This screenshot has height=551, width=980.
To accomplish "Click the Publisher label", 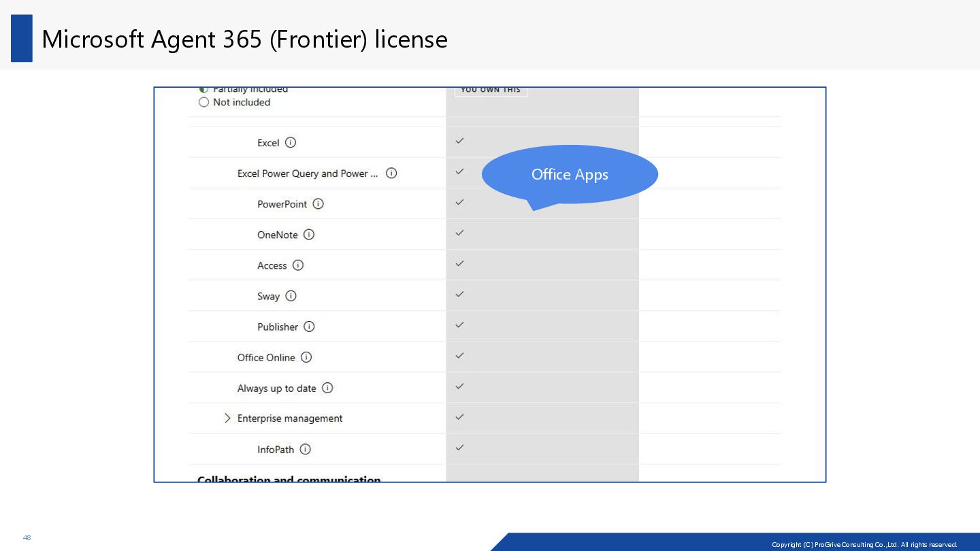I will click(278, 327).
